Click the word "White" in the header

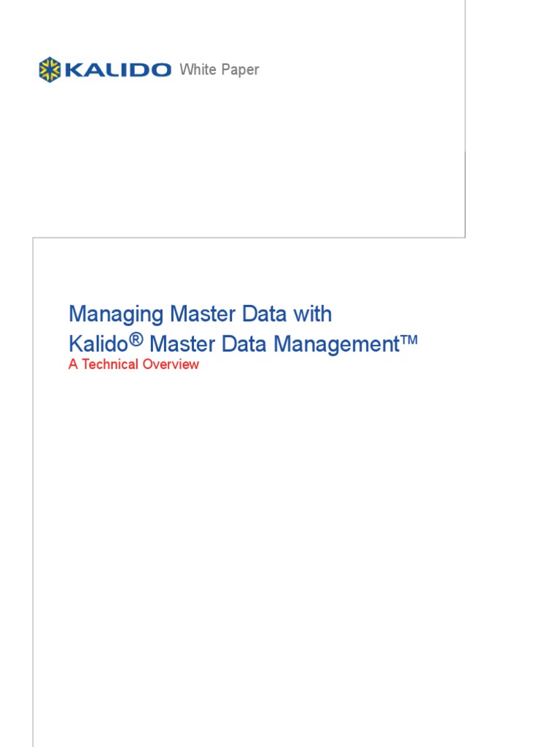196,70
